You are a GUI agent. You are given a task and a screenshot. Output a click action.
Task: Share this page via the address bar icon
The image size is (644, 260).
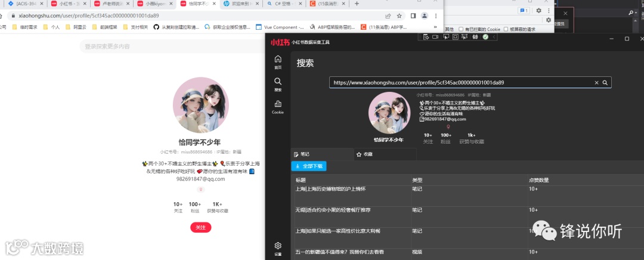[388, 16]
